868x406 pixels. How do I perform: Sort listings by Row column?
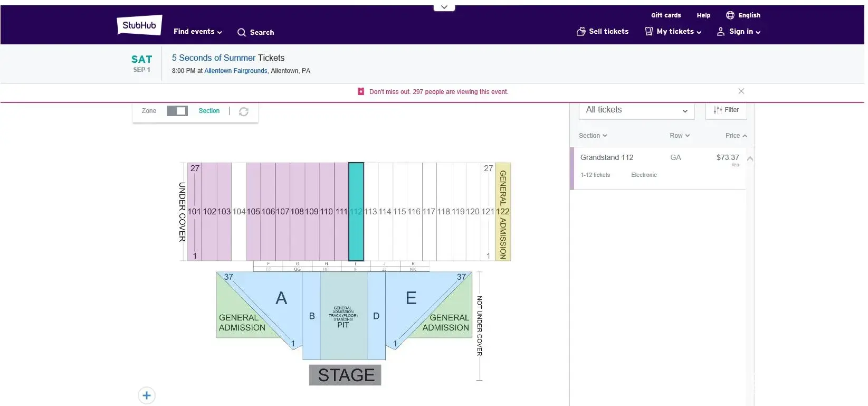coord(679,136)
